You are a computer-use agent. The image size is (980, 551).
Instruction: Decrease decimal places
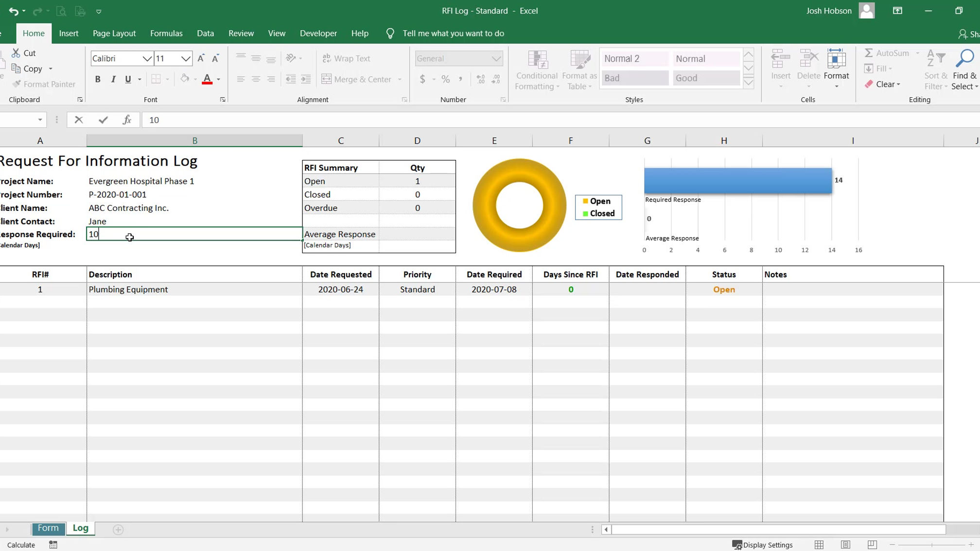click(x=496, y=79)
